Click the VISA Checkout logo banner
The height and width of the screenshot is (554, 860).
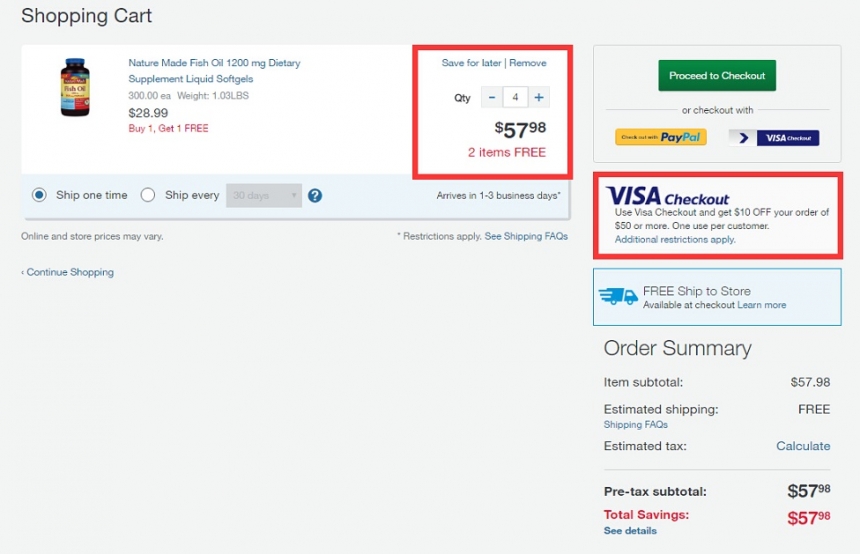667,196
